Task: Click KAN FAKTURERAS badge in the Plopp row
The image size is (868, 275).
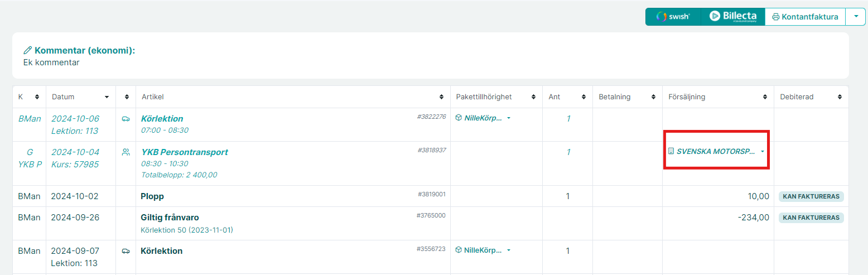Action: [x=811, y=196]
